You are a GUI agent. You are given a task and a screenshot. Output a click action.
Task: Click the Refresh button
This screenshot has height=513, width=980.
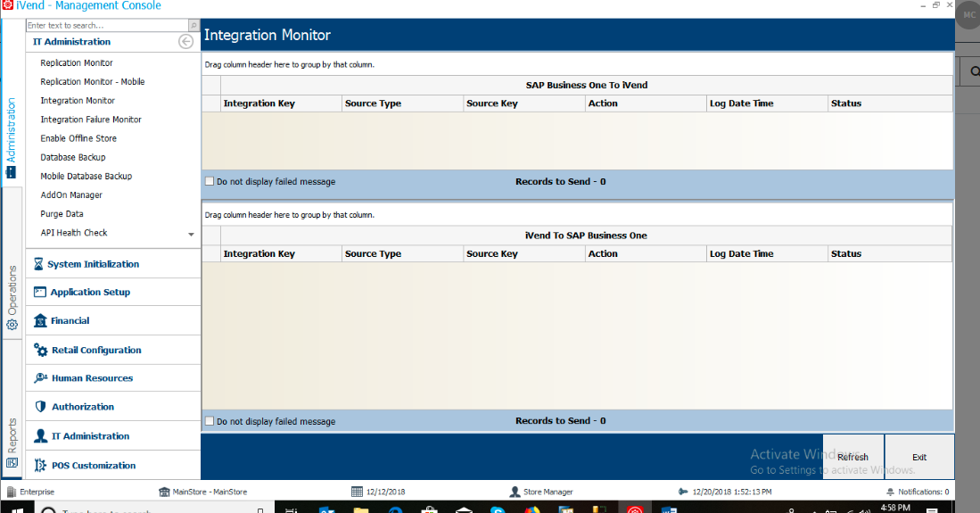coord(853,457)
